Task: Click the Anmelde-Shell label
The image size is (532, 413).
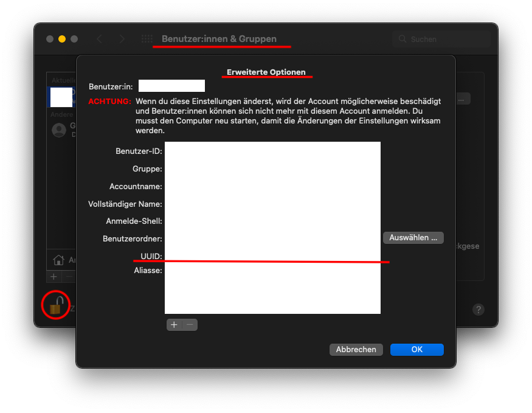Action: (x=134, y=221)
